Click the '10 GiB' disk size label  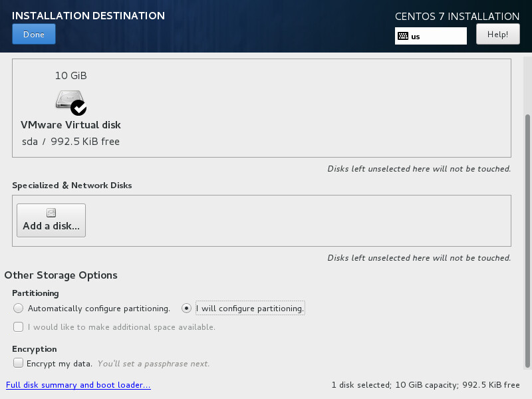71,75
